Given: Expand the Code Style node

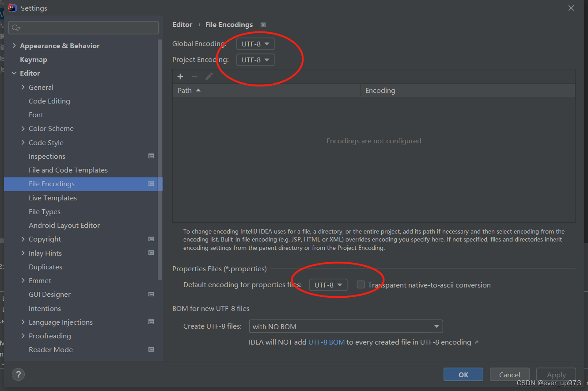Looking at the screenshot, I should point(23,142).
